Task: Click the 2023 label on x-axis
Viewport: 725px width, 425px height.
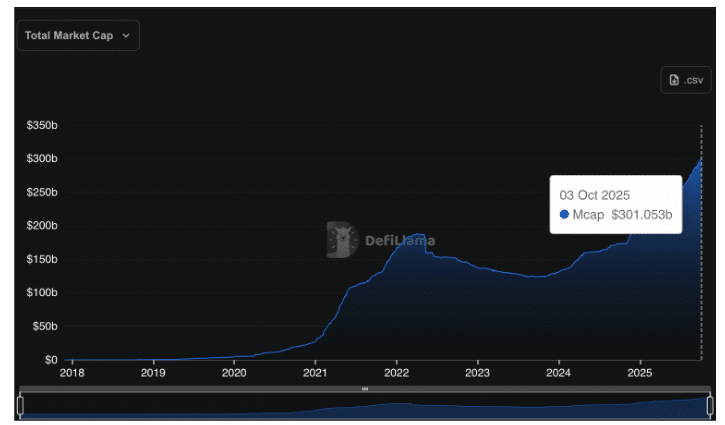Action: point(478,373)
